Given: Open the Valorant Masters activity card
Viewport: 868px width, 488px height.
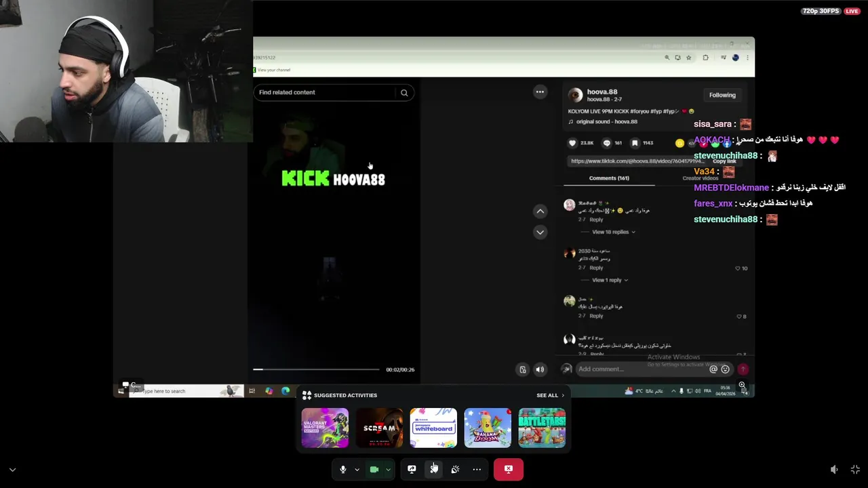Looking at the screenshot, I should pyautogui.click(x=325, y=428).
